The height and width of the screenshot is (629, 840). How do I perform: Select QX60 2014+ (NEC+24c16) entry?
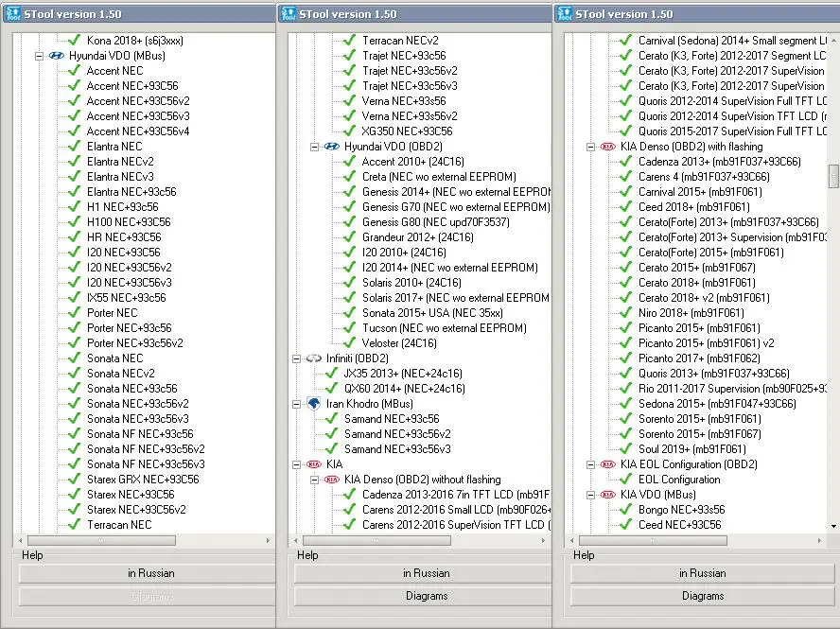click(x=405, y=389)
